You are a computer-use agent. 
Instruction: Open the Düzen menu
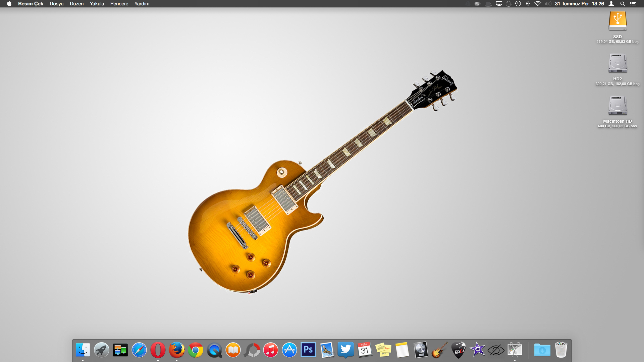[76, 4]
